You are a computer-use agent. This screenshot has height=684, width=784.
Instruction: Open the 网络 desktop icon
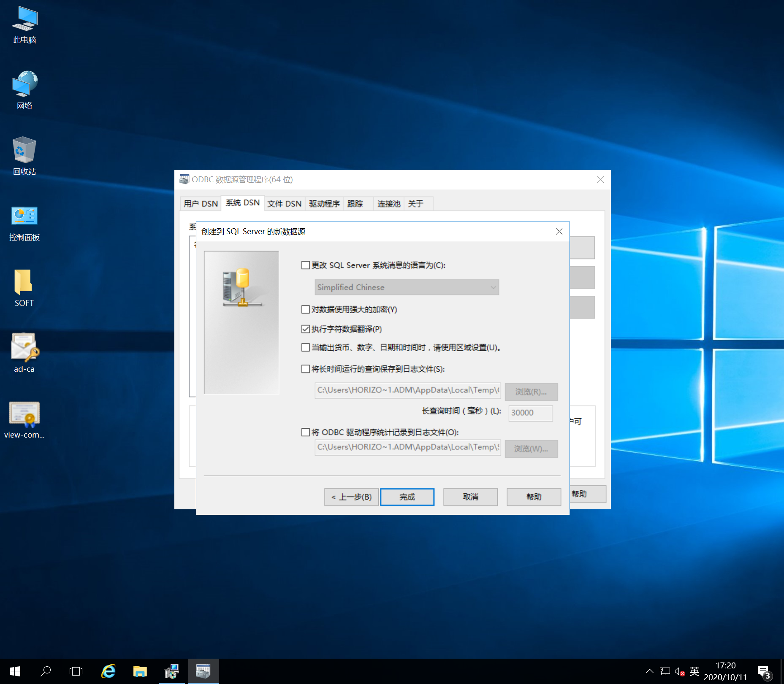(24, 91)
